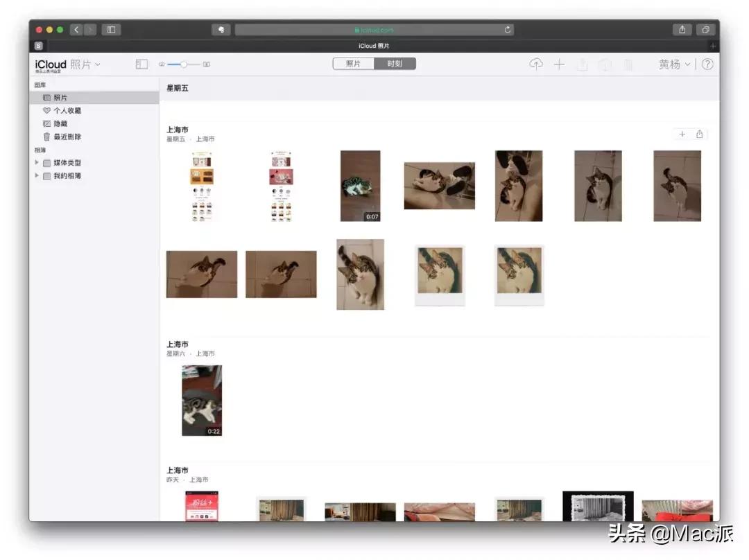Open the Safari share menu
The image size is (749, 560).
[682, 30]
